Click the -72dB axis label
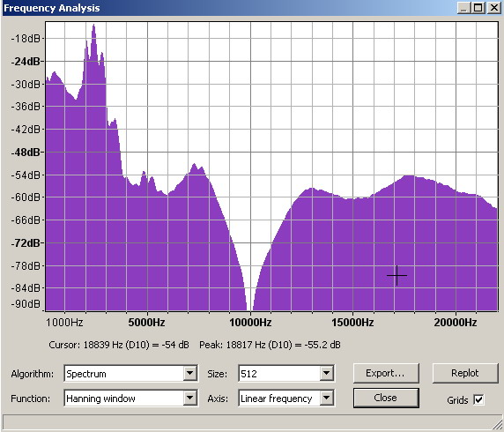The height and width of the screenshot is (432, 504). (x=26, y=242)
